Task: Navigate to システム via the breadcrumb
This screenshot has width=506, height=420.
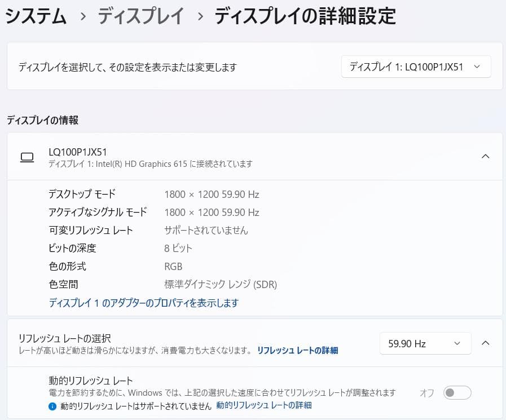Action: point(36,16)
